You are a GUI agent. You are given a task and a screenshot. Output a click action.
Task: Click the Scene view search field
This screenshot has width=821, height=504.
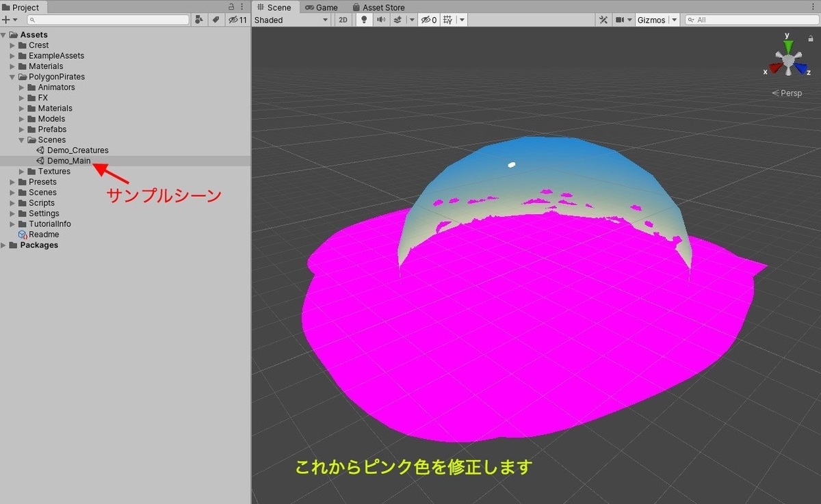pos(751,20)
